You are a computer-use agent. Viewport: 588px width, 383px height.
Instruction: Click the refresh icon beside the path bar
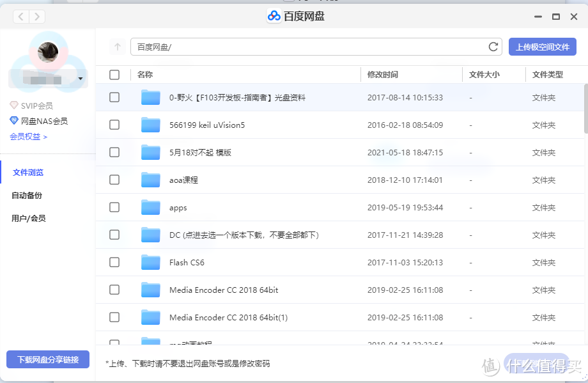tap(493, 47)
